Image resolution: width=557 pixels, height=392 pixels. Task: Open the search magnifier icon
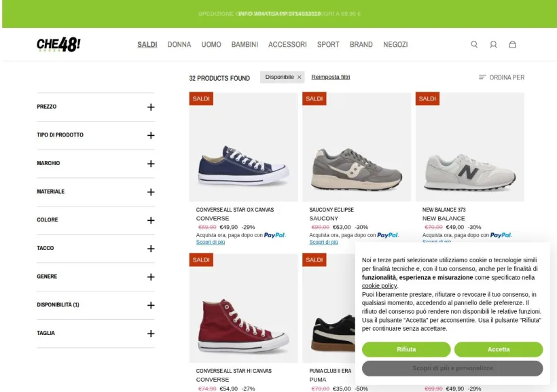(x=474, y=44)
